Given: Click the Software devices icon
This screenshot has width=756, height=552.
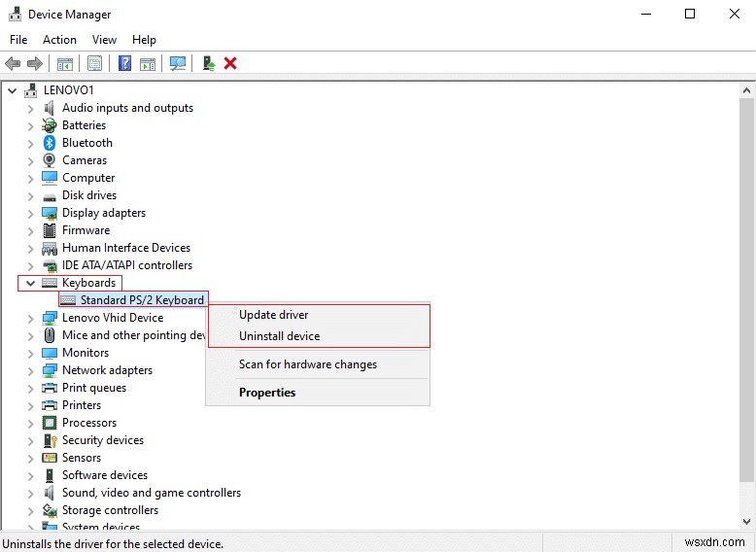Looking at the screenshot, I should 50,475.
